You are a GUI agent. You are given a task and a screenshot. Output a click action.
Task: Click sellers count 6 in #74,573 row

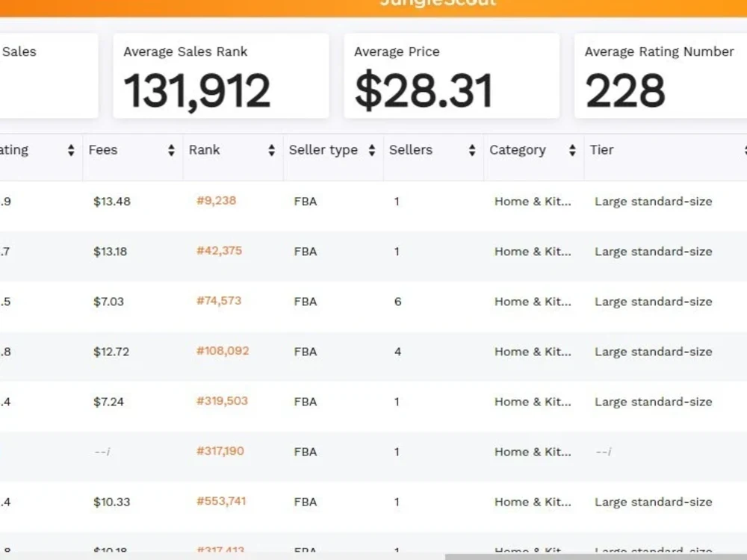[398, 302]
